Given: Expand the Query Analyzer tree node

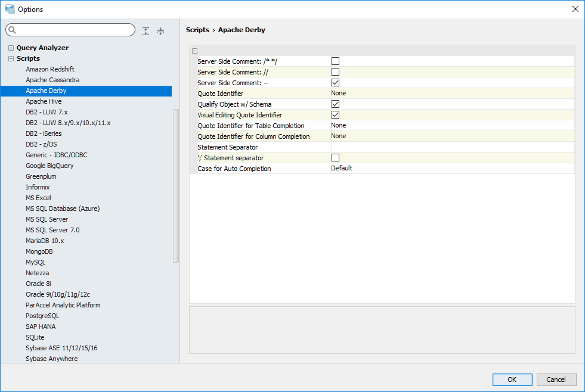Looking at the screenshot, I should [11, 48].
